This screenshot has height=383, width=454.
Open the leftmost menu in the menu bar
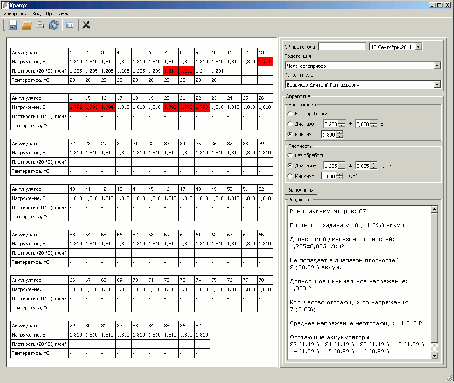15,14
